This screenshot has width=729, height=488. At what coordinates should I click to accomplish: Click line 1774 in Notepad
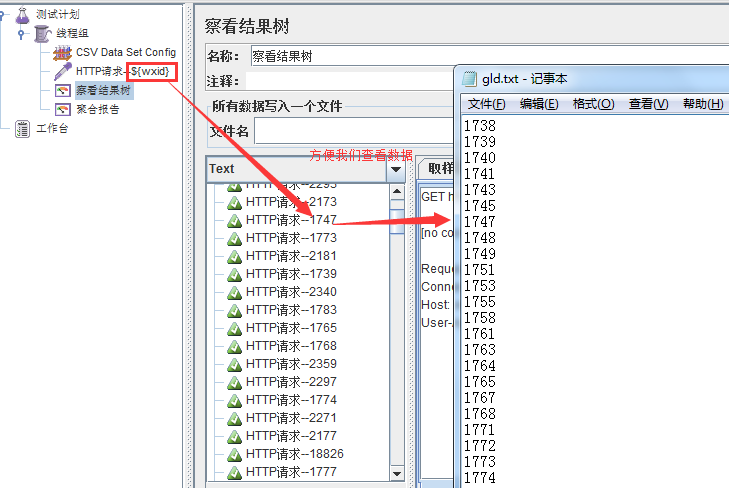pyautogui.click(x=480, y=478)
